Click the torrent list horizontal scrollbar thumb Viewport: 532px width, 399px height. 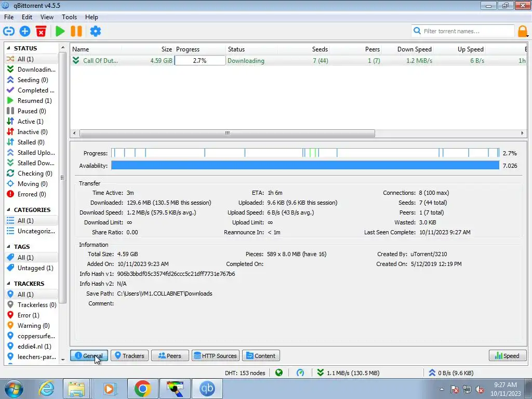(228, 133)
